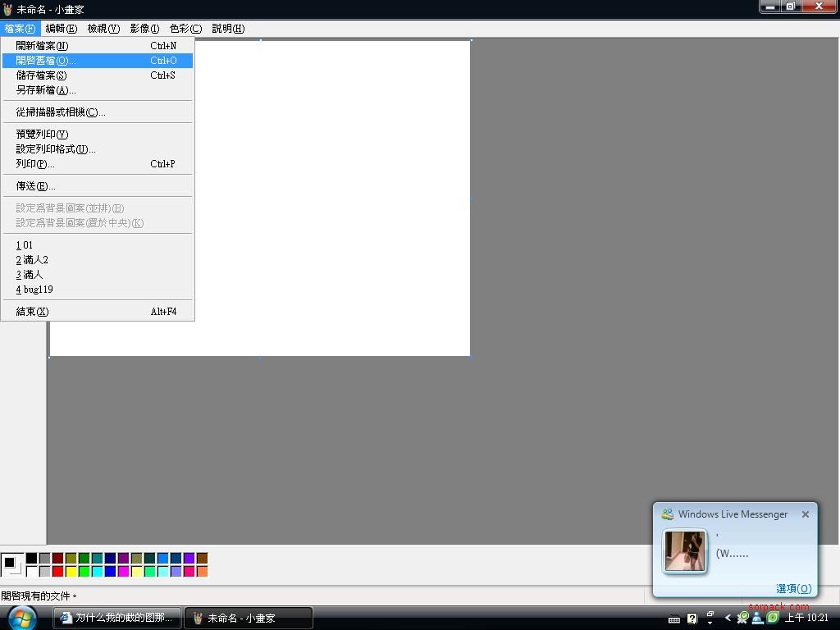
Task: Pick the red color swatch
Action: 57,571
